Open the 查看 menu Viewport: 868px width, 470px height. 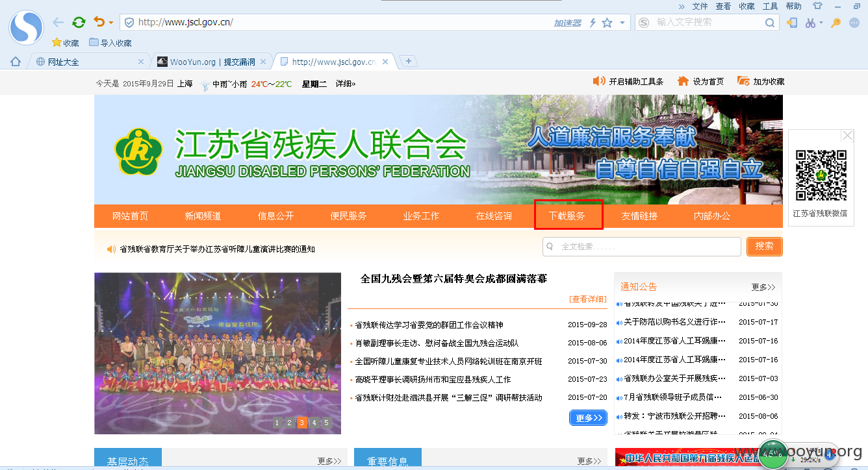pos(723,6)
